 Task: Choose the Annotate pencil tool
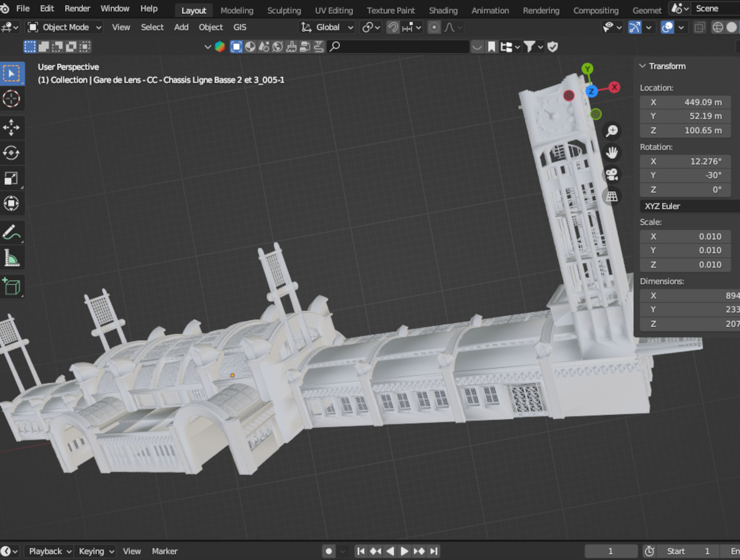click(x=11, y=232)
